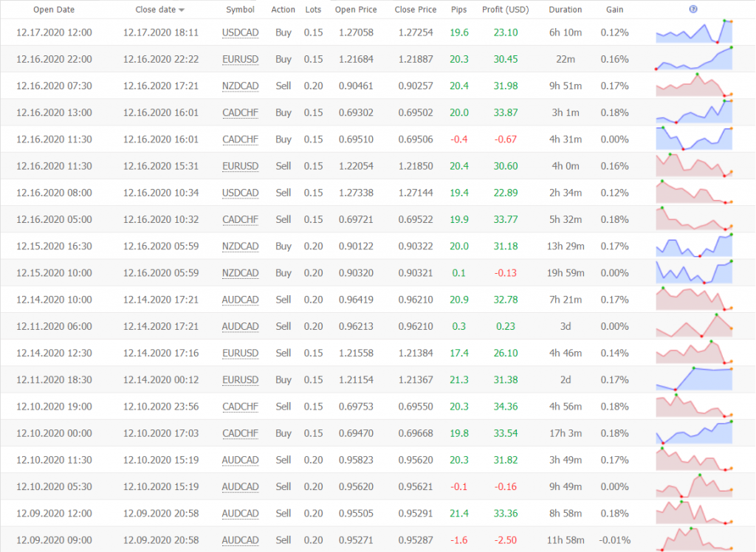Sort by the Close Price column header

point(415,10)
